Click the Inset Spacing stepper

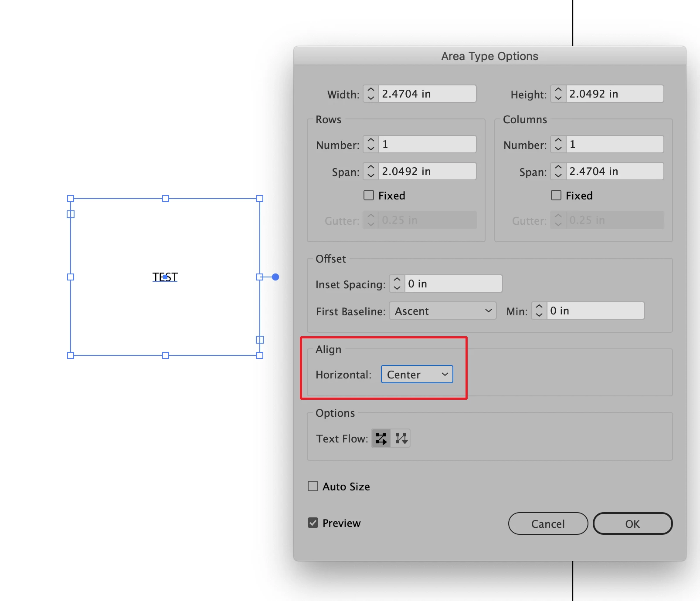tap(397, 284)
